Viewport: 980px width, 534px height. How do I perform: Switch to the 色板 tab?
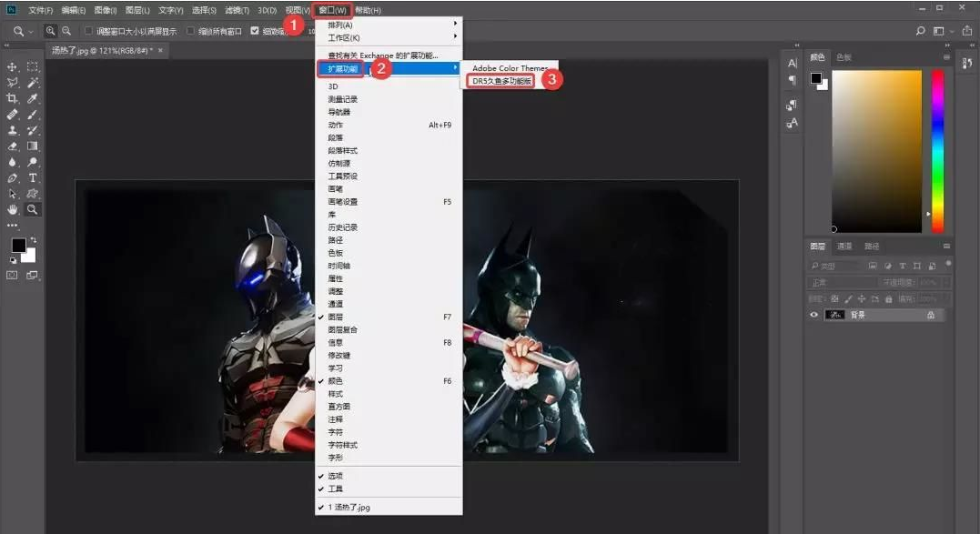(x=844, y=56)
